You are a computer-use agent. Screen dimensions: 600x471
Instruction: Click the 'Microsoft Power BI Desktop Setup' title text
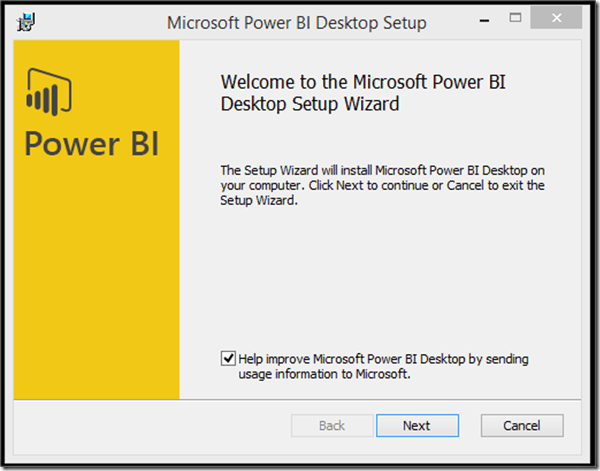pyautogui.click(x=296, y=22)
